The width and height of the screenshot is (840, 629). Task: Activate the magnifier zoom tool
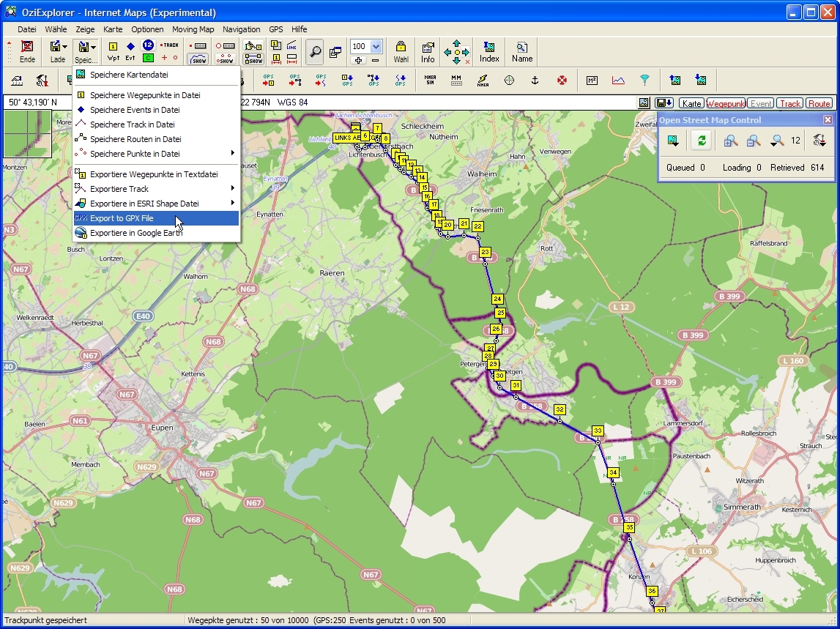click(316, 51)
